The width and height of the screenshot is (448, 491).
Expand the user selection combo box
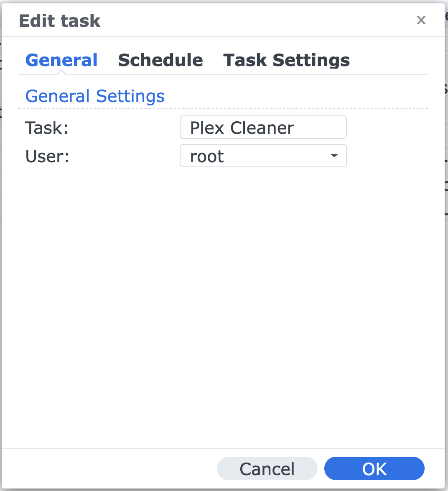263,156
